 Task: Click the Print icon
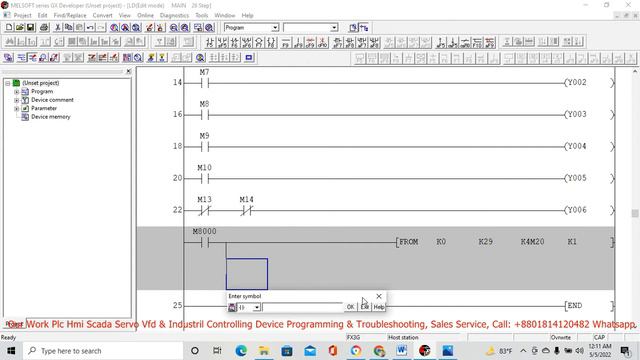44,27
